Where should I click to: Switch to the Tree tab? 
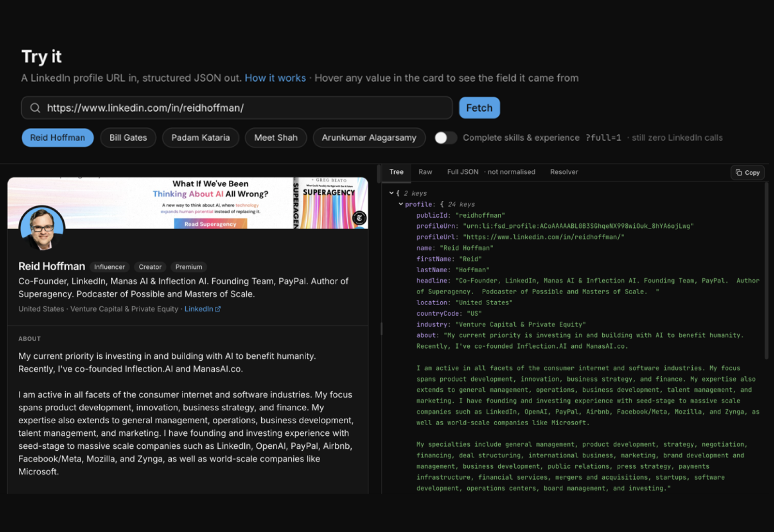(x=396, y=172)
